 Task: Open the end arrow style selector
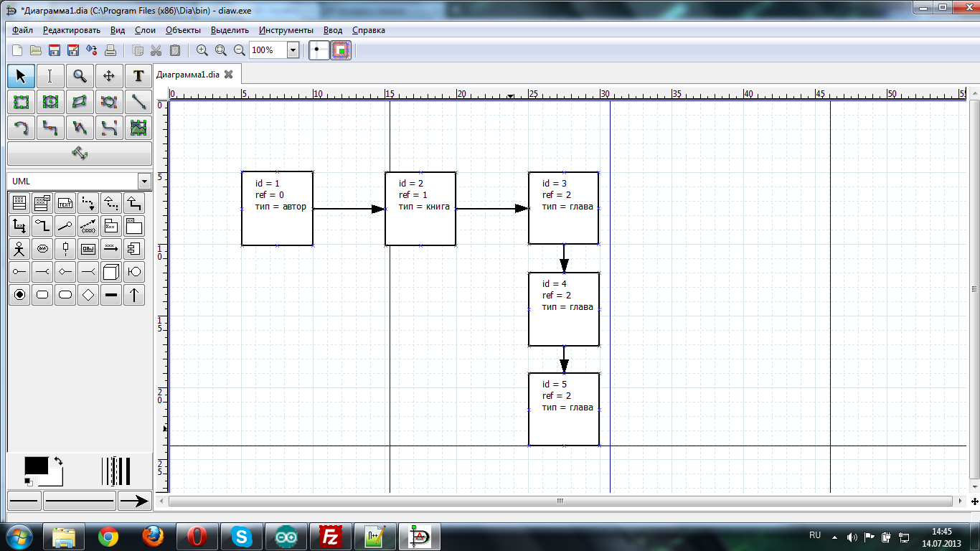click(x=133, y=501)
